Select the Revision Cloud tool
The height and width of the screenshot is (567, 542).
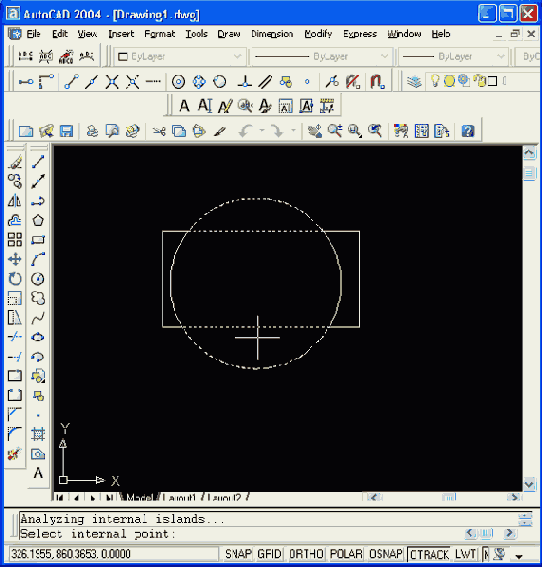tap(38, 298)
